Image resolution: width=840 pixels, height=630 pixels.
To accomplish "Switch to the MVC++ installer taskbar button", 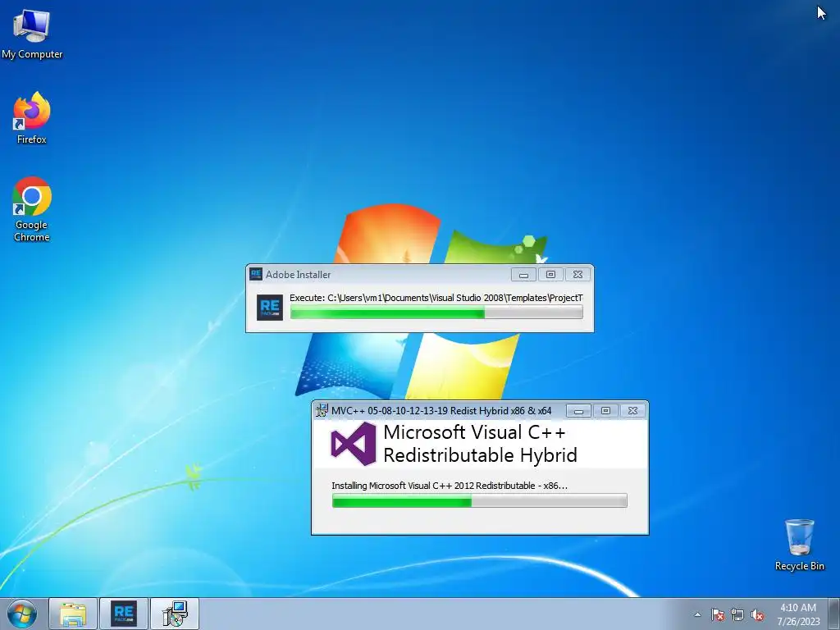I will click(x=175, y=614).
